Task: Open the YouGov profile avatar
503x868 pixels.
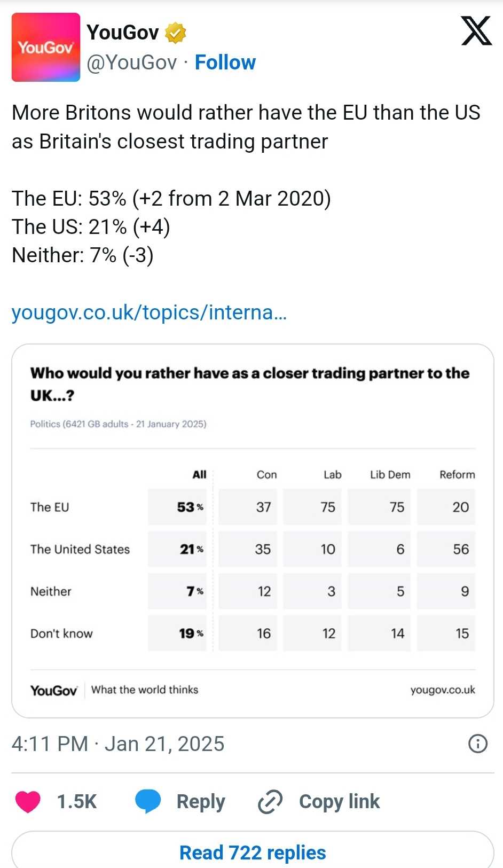Action: [46, 48]
